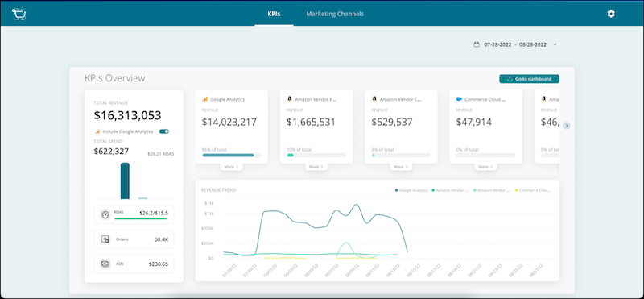Click the $238.65 AOV value
644x299 pixels.
[159, 264]
